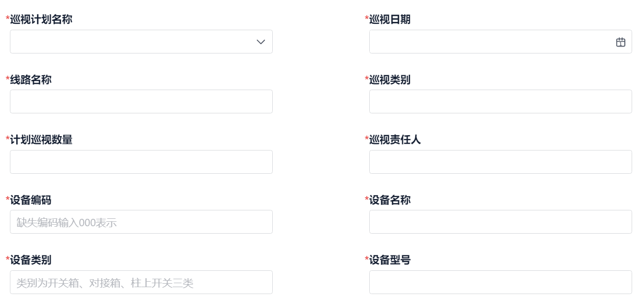The width and height of the screenshot is (644, 301).
Task: Click the 类别为开关箱、对接箱 placeholder field
Action: pyautogui.click(x=141, y=282)
